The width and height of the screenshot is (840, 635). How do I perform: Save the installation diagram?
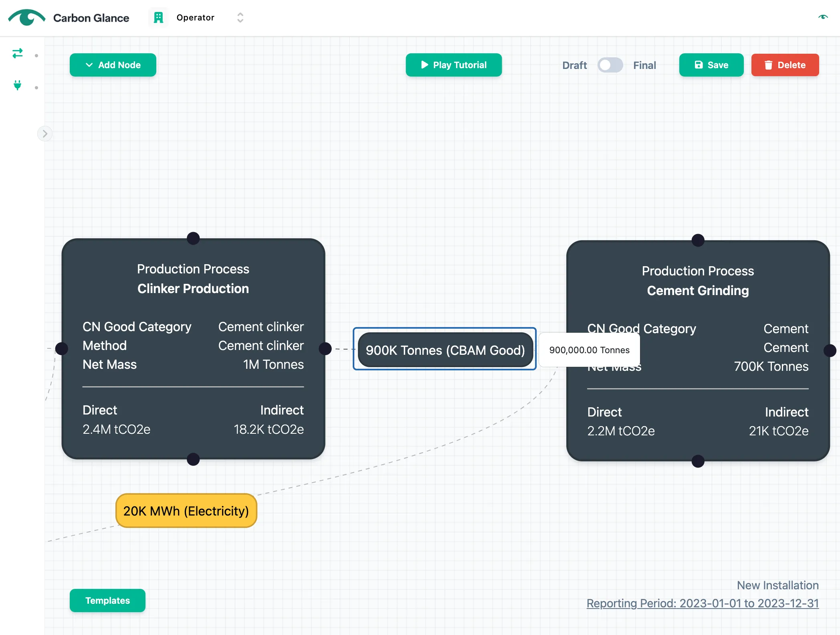711,65
